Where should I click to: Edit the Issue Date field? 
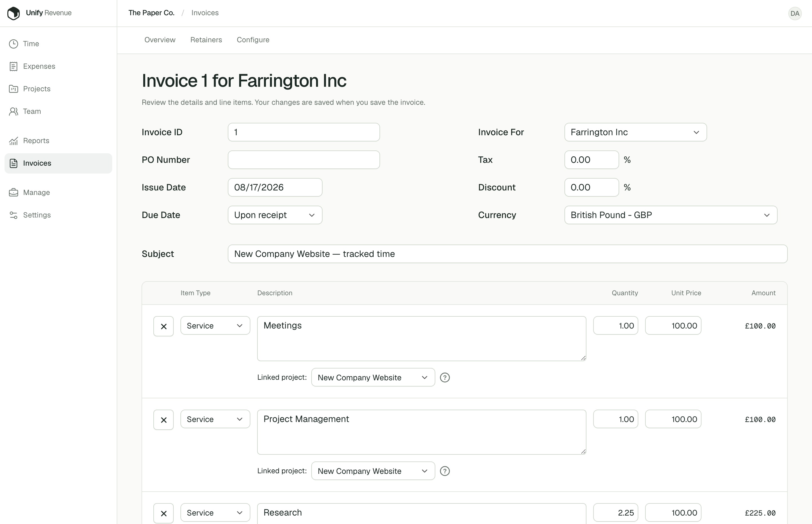pos(275,187)
